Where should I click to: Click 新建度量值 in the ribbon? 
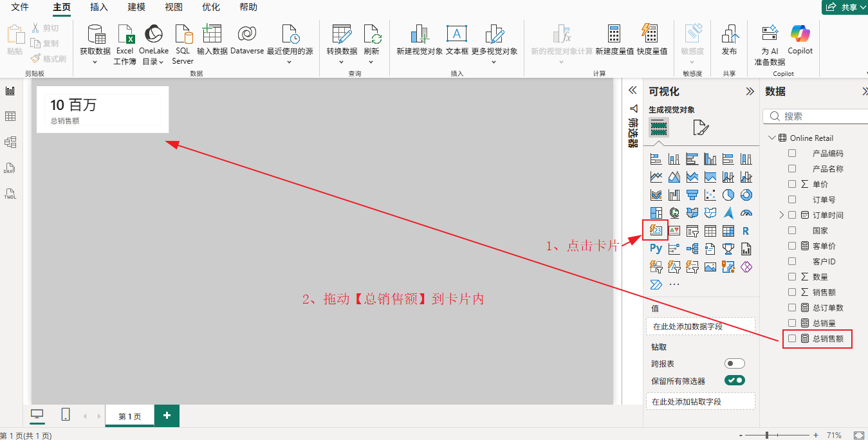tap(614, 40)
